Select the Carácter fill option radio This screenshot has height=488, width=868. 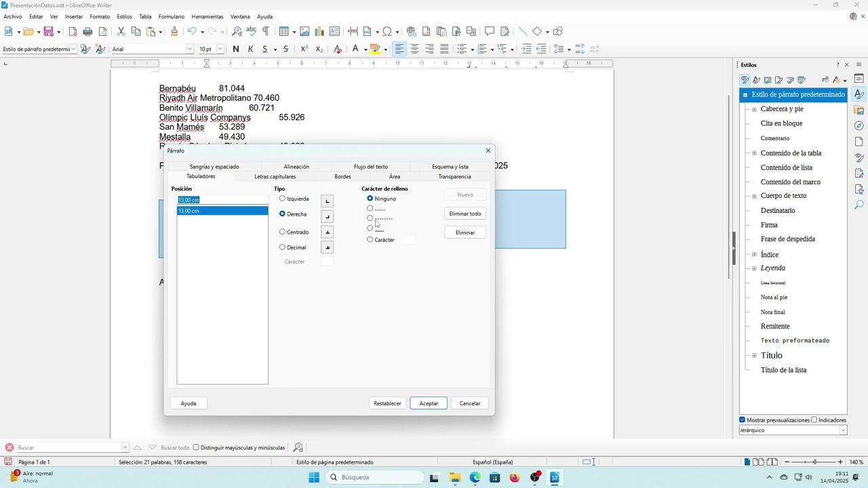tap(370, 239)
